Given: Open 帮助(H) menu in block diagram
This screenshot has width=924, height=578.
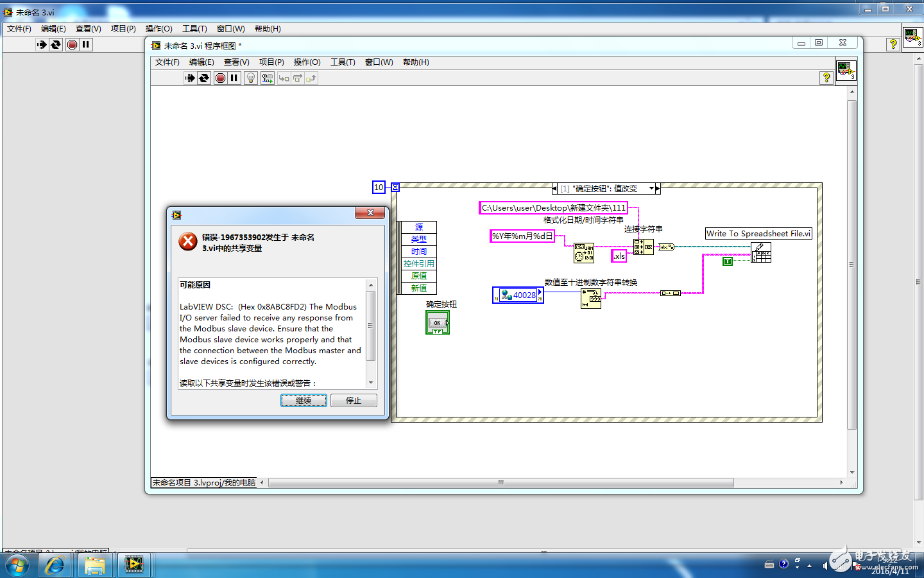Looking at the screenshot, I should pyautogui.click(x=416, y=62).
